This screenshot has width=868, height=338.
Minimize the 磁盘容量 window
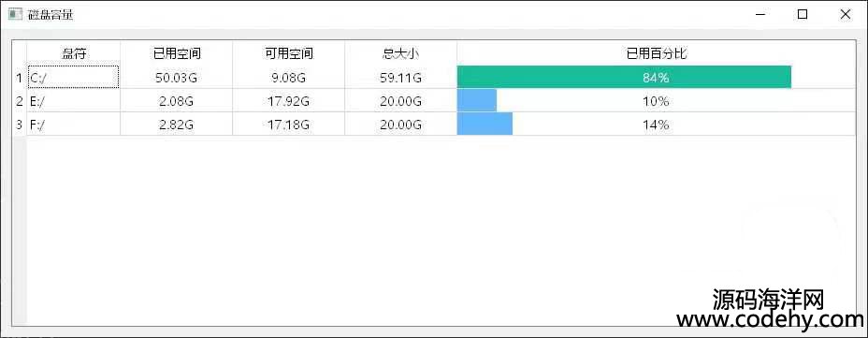point(760,15)
